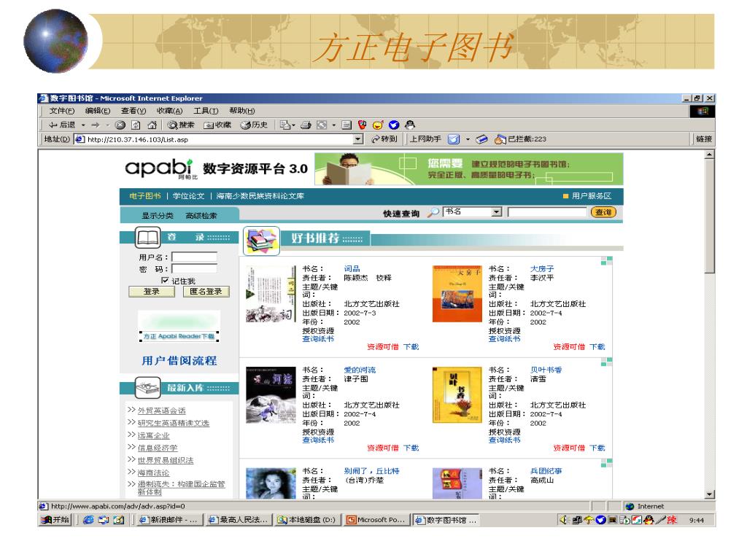
Task: Open History (历史) toolbar button
Action: point(254,125)
